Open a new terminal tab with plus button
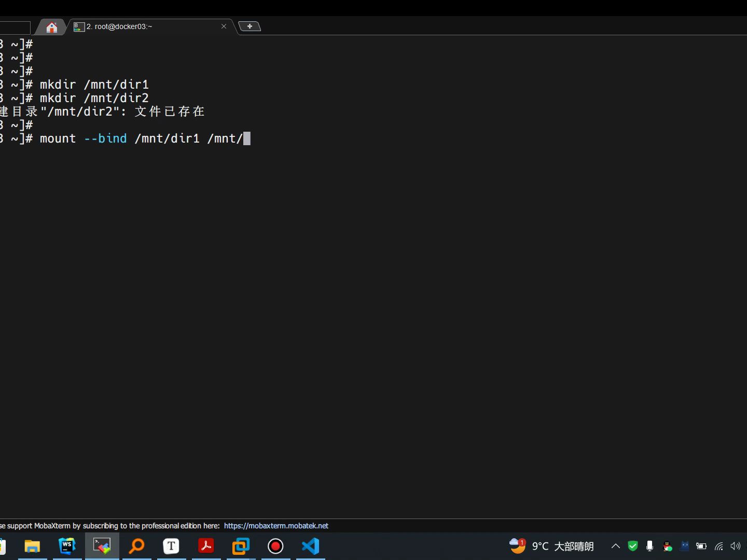747x560 pixels. pos(250,26)
